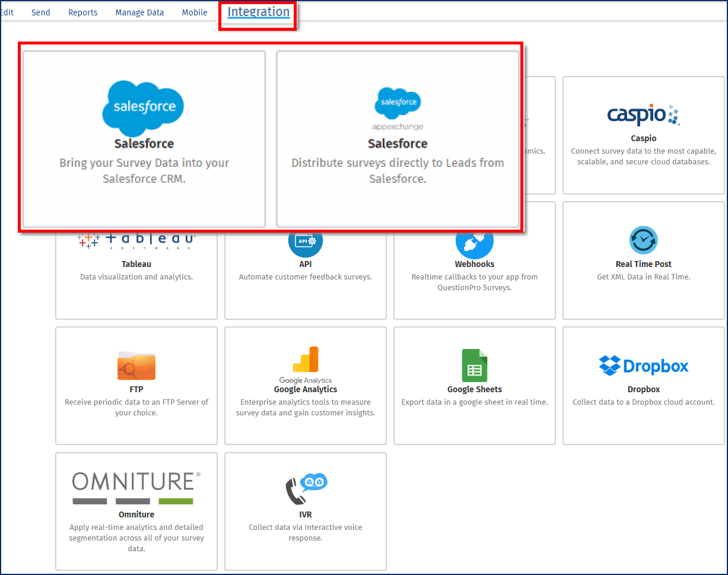Viewport: 728px width, 575px height.
Task: Select the Mobile tab
Action: coord(195,12)
